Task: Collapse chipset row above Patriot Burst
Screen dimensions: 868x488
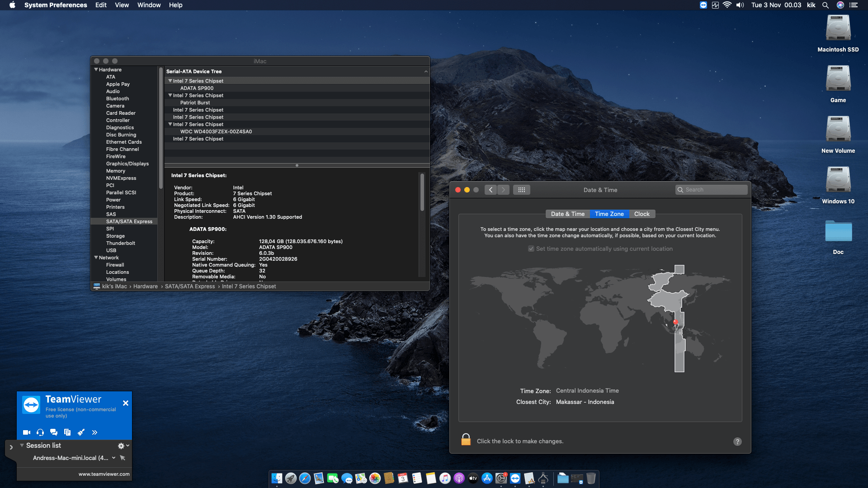Action: (170, 95)
